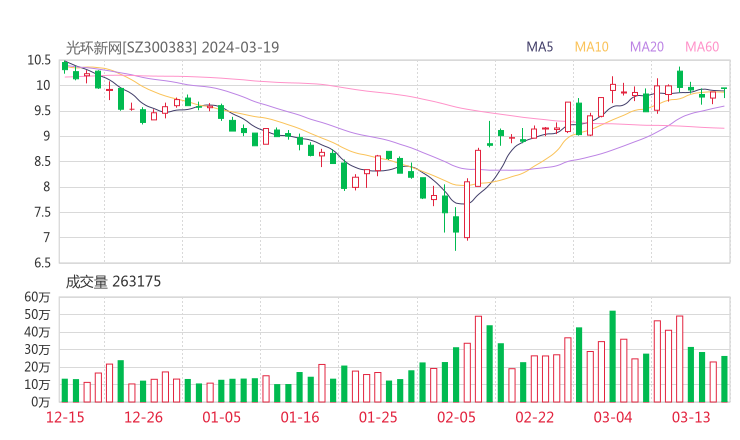Click the 03-04 date axis label
Image resolution: width=740 pixels, height=440 pixels.
click(x=613, y=417)
